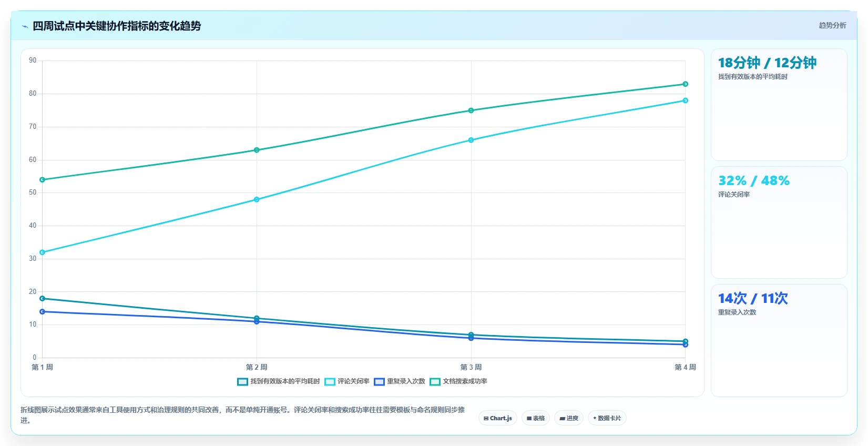Select the 文档搜索成功率 point at 第 2 周 (63)

coord(257,150)
